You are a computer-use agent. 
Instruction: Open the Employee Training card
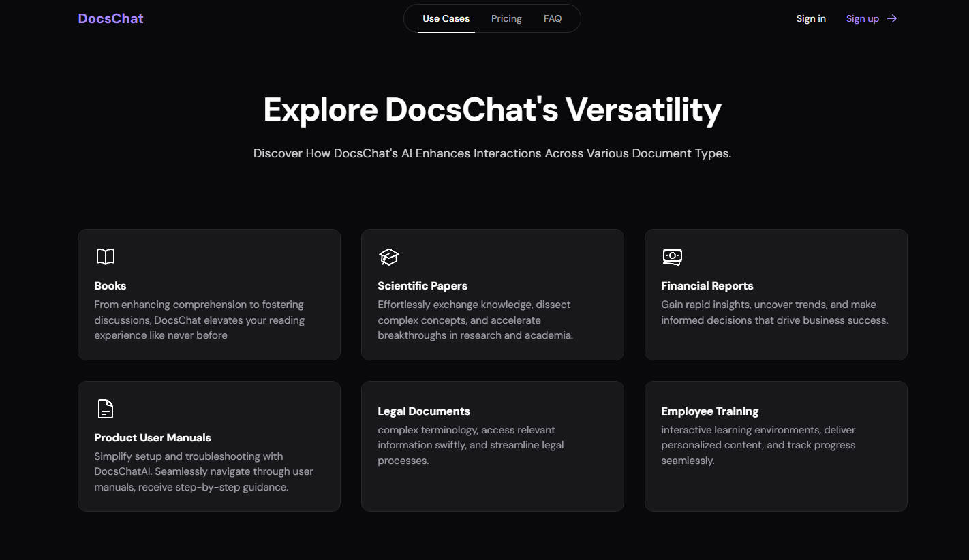pyautogui.click(x=775, y=446)
